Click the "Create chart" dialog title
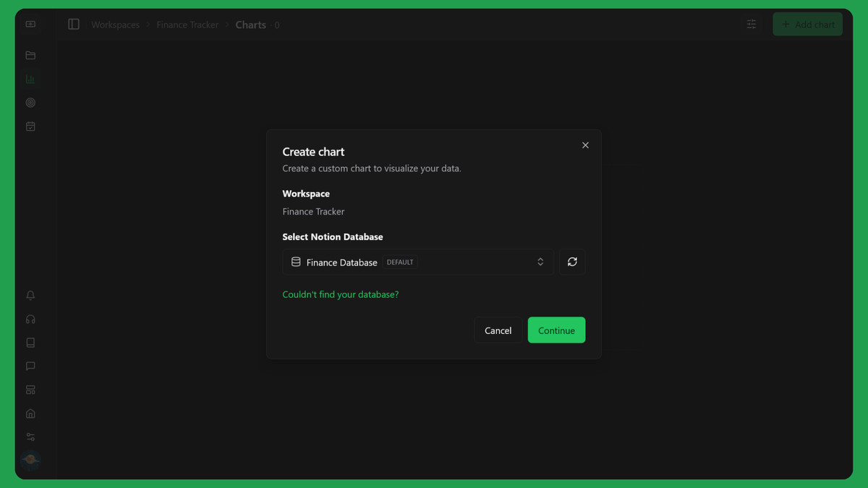 313,152
